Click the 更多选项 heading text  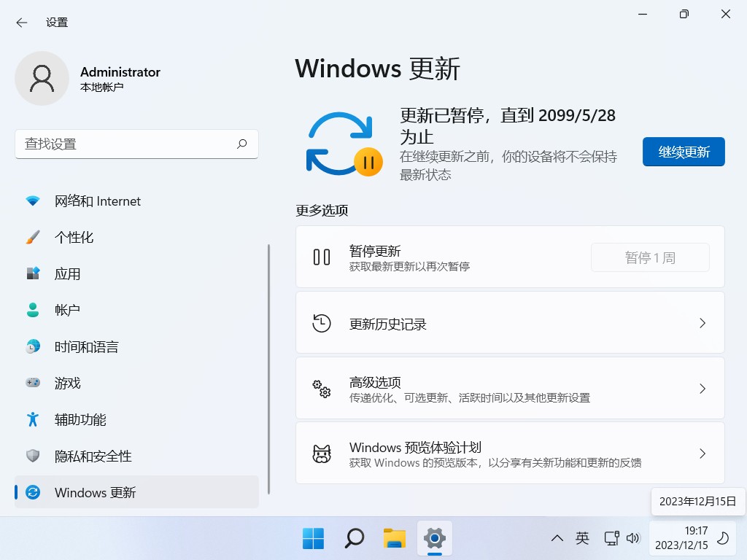(322, 211)
